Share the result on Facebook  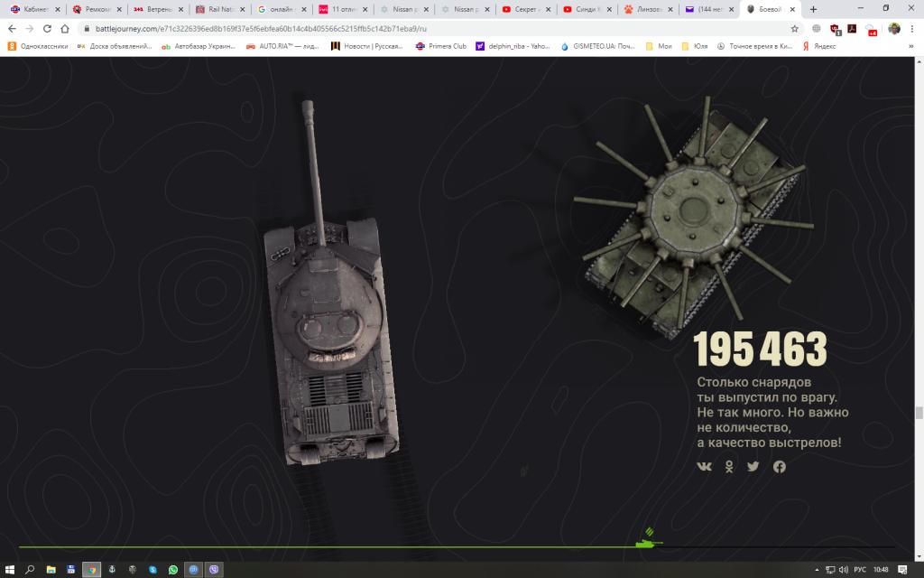coord(779,467)
